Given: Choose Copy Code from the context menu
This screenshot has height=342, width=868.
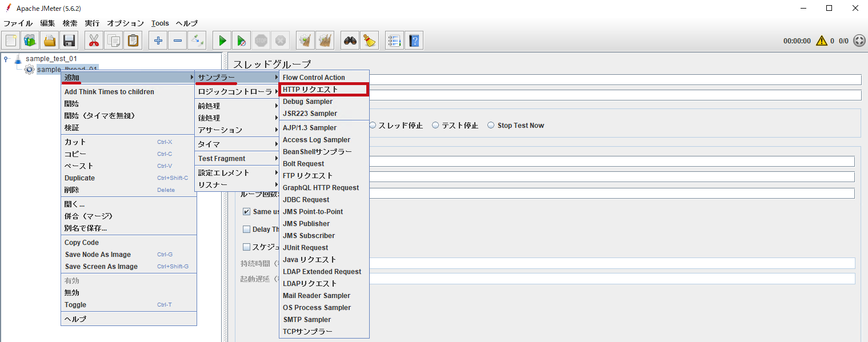Looking at the screenshot, I should [129, 243].
